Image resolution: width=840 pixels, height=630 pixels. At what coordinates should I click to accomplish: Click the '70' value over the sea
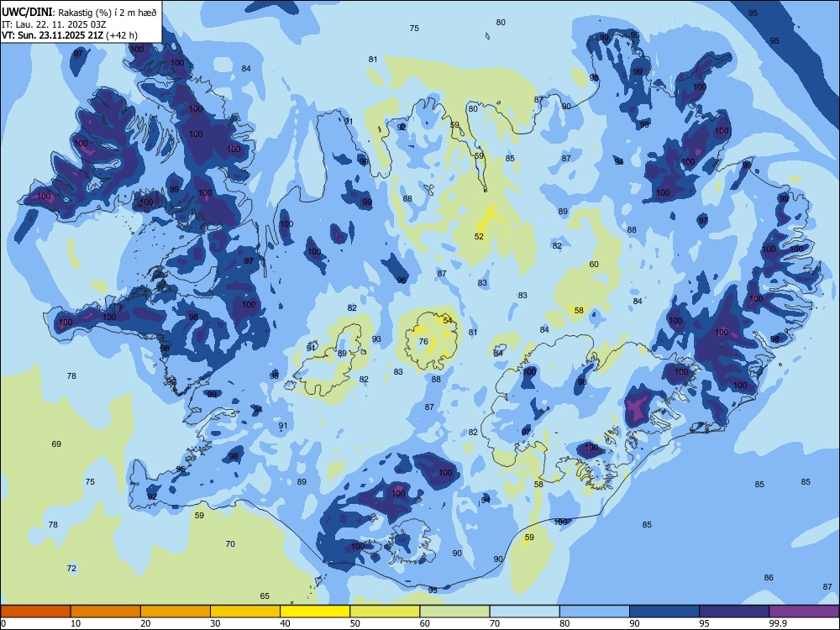(230, 543)
